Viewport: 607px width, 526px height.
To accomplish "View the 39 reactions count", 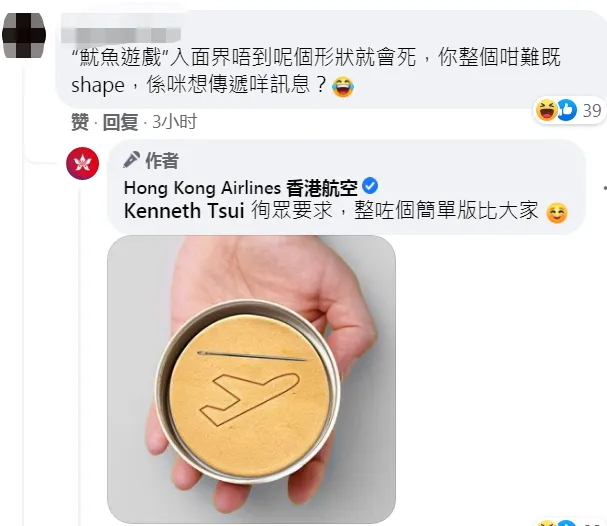I will click(592, 111).
